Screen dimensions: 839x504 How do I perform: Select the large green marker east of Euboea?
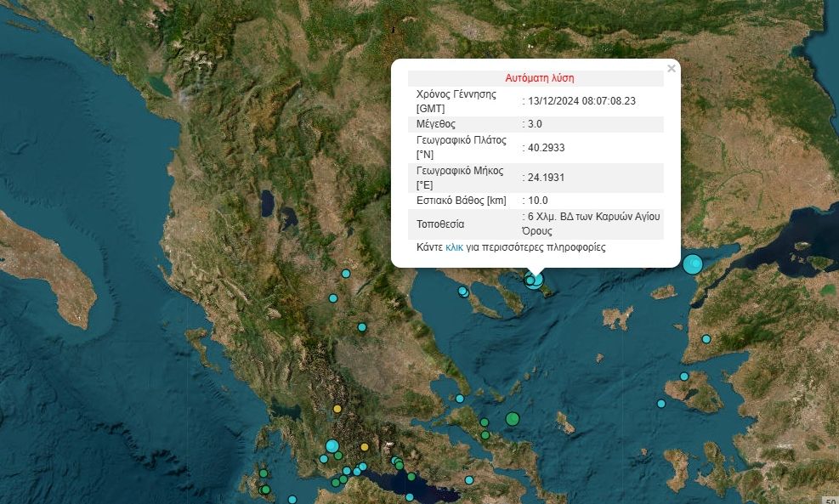(x=512, y=418)
